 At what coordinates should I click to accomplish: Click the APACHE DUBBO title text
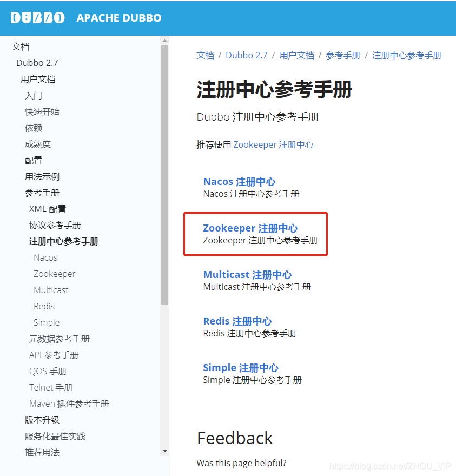point(118,18)
